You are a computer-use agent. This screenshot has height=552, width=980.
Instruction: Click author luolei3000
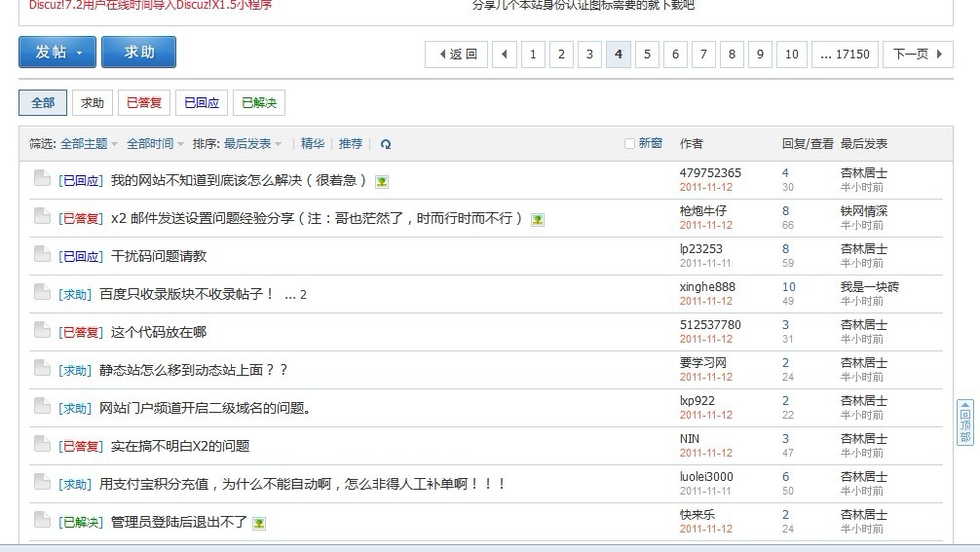click(x=706, y=476)
